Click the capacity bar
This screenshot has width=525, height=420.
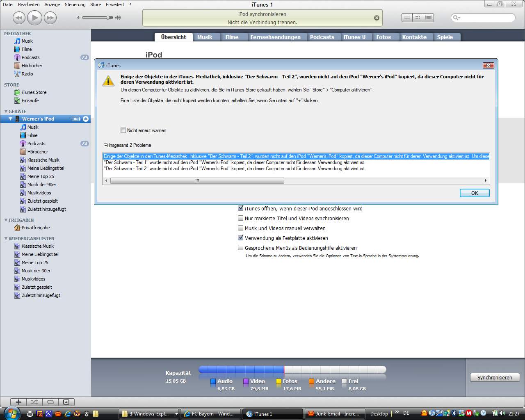coord(292,370)
